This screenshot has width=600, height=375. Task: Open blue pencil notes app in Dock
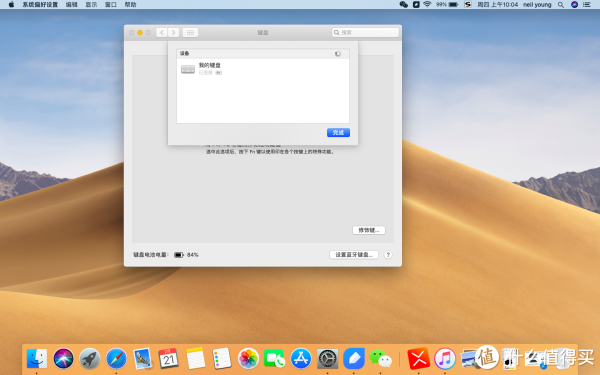point(354,359)
